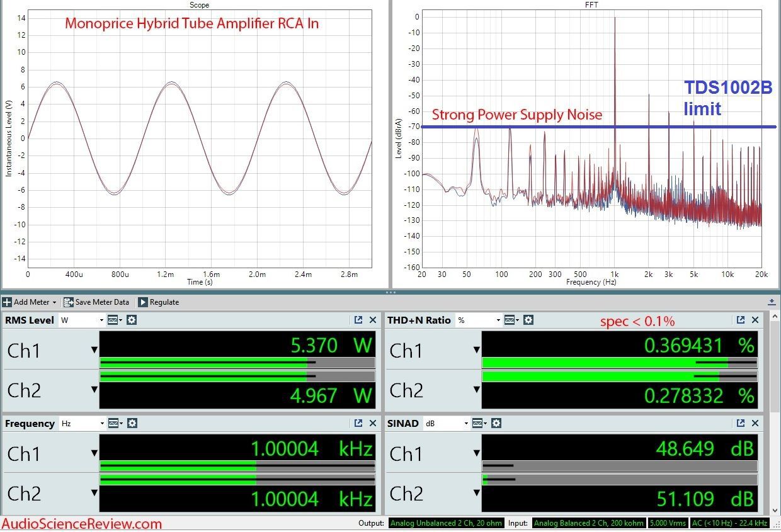Expand Frequency Ch1 channel arrow
781x532 pixels.
94,453
